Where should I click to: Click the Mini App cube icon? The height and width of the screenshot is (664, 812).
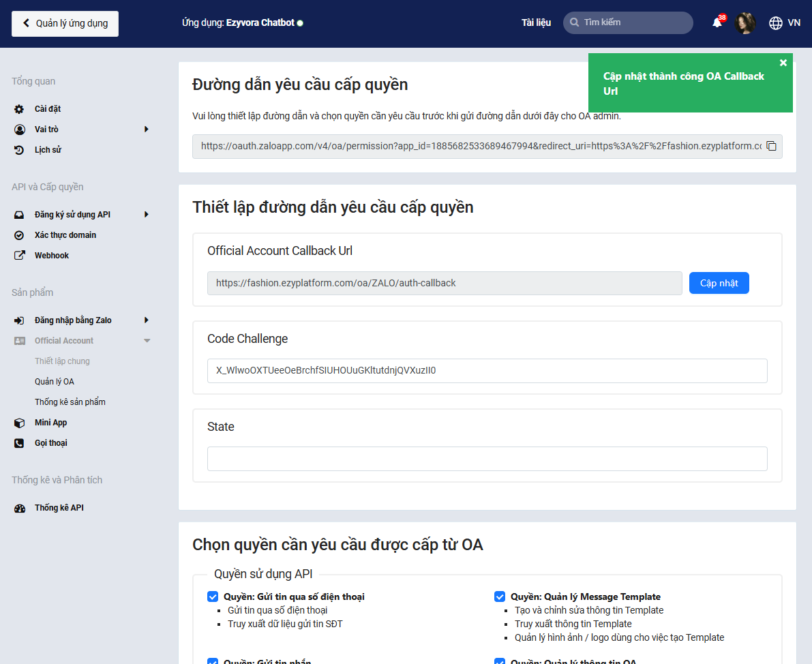tap(19, 423)
